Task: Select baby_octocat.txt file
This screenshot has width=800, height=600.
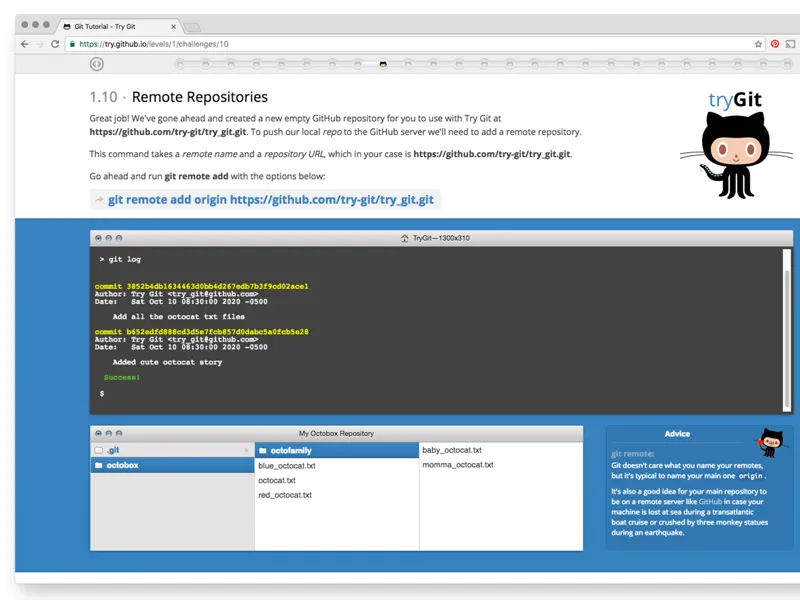Action: [452, 450]
